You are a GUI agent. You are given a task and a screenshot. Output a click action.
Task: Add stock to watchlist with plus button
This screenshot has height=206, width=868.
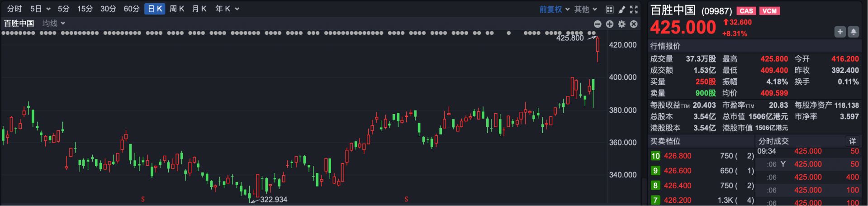(x=840, y=32)
